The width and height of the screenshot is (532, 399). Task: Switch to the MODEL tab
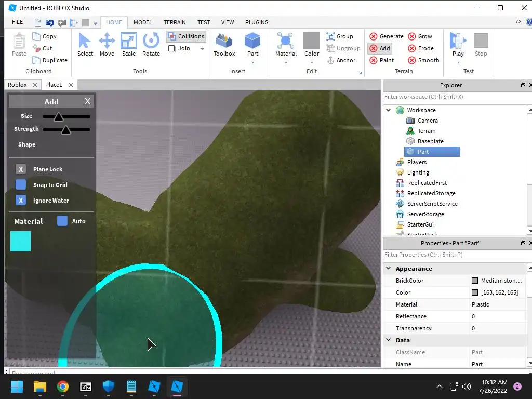pos(142,22)
